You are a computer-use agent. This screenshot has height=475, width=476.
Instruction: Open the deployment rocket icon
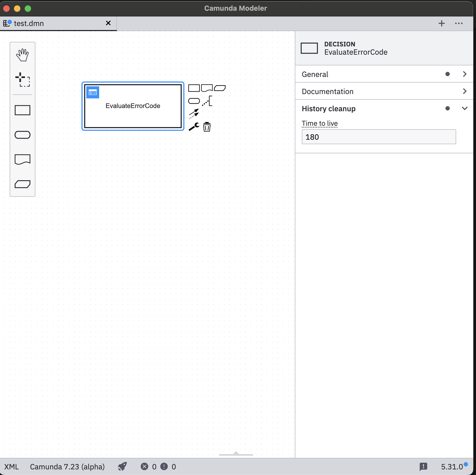122,466
